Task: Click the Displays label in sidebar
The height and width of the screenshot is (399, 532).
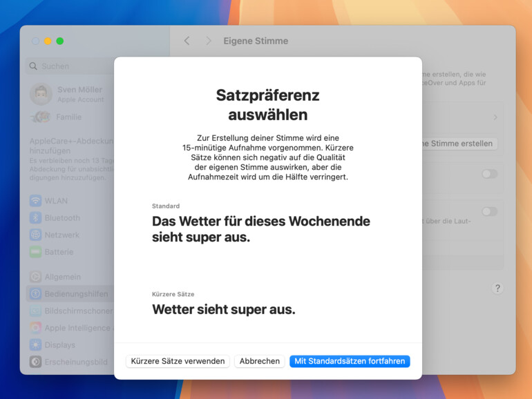Action: (x=60, y=344)
